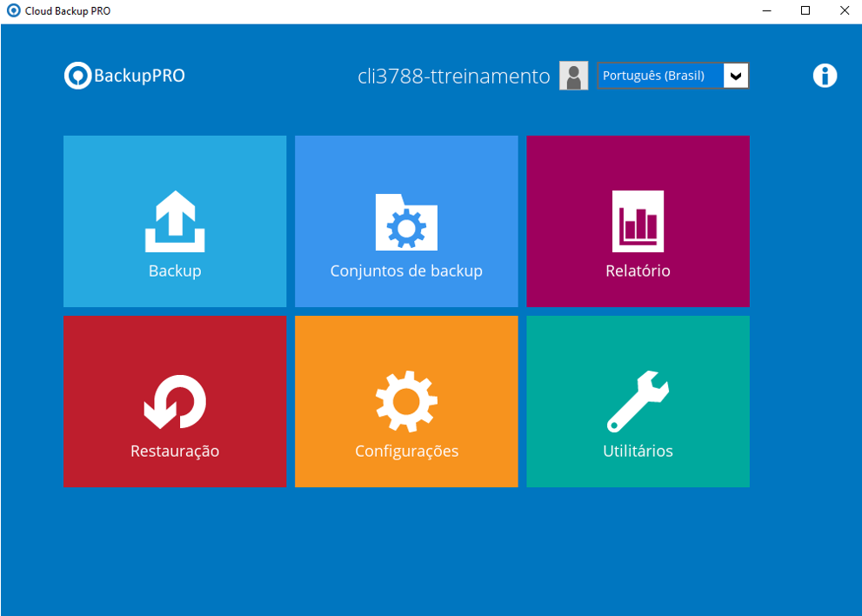Open the "Configurações" text label

pos(406,451)
